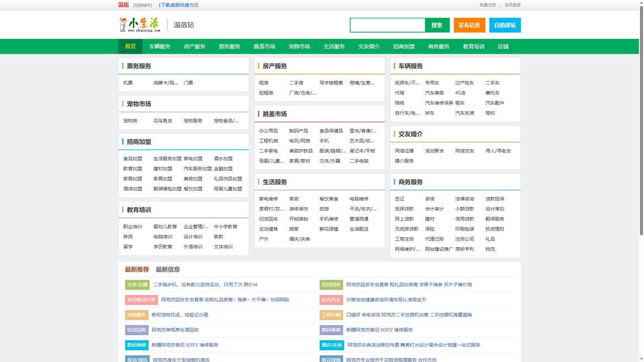644x362 pixels.
Task: Click the blue 自助建站 button
Action: click(x=505, y=25)
